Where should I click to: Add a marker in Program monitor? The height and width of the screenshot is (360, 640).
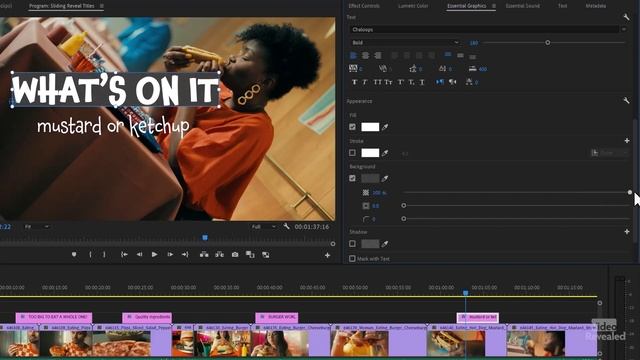[74, 254]
